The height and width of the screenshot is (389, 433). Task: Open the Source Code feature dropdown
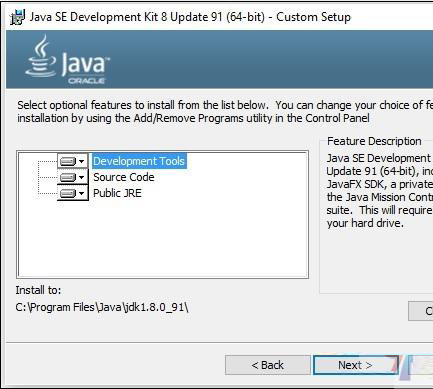(x=73, y=177)
